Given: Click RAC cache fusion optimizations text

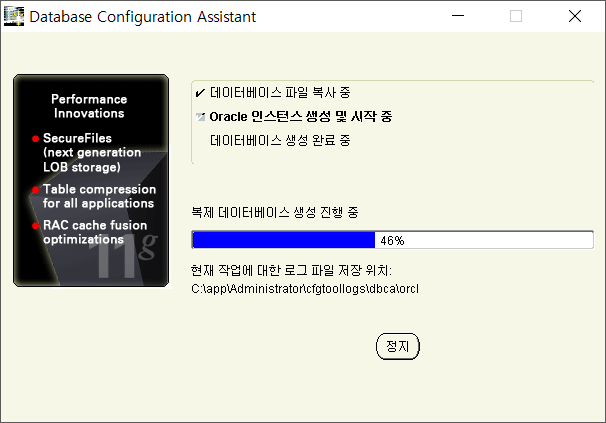Looking at the screenshot, I should click(95, 232).
